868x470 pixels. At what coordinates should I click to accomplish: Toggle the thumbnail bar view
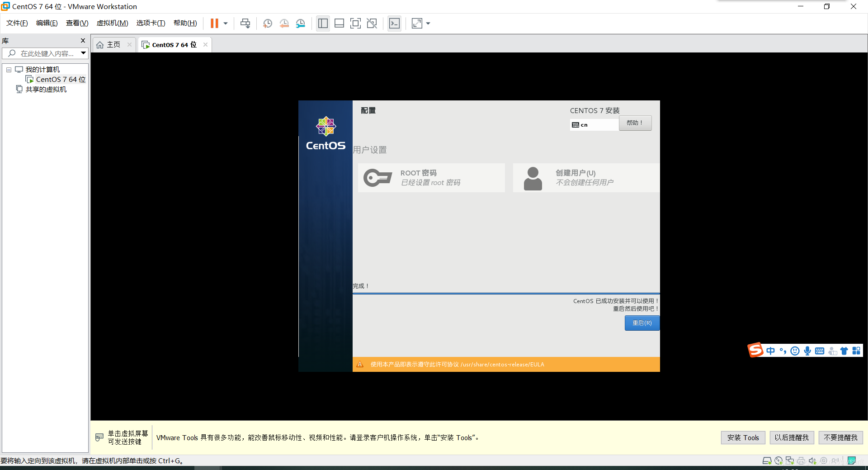(x=339, y=24)
